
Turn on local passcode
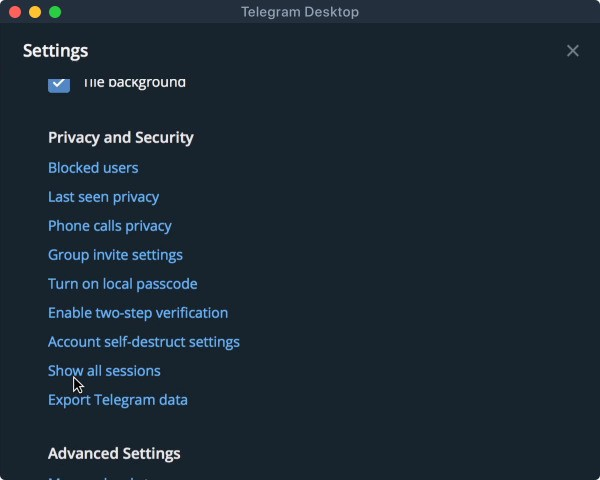(122, 284)
